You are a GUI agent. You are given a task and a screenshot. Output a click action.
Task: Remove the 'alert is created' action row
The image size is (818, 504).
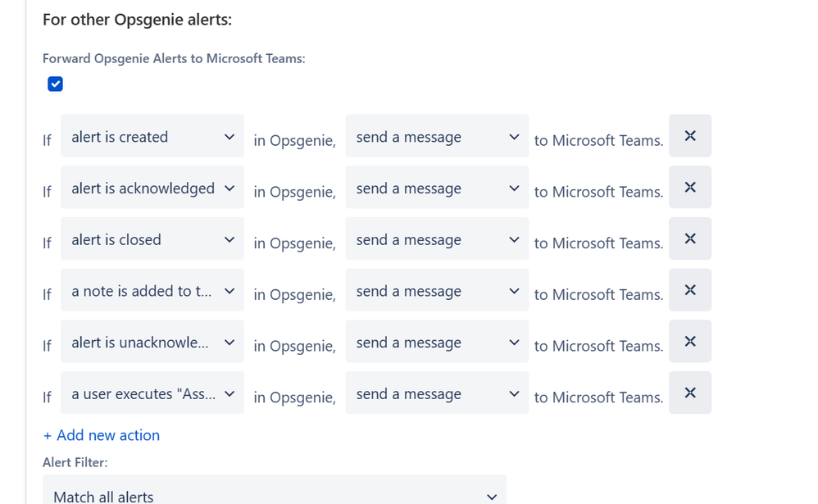coord(689,136)
